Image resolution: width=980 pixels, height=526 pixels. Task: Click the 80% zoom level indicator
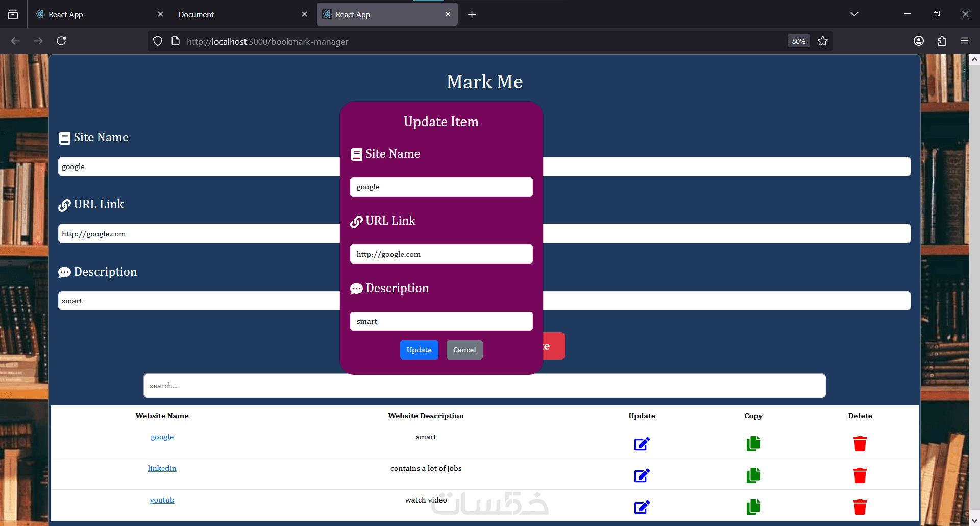[x=798, y=41]
